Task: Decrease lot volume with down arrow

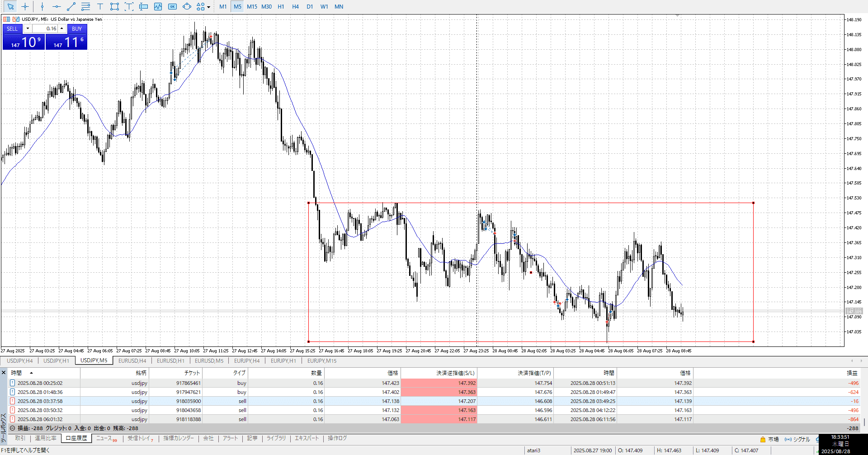Action: [x=28, y=28]
